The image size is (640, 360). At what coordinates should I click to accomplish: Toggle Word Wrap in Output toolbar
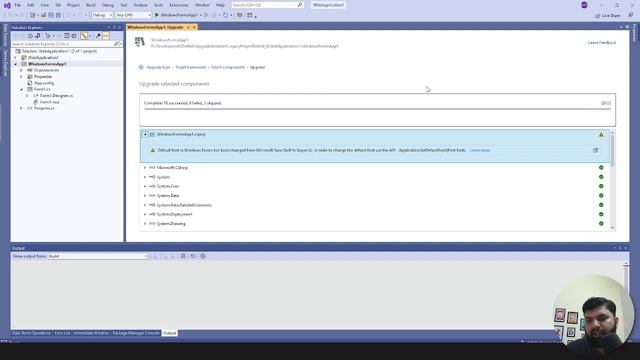(x=193, y=256)
